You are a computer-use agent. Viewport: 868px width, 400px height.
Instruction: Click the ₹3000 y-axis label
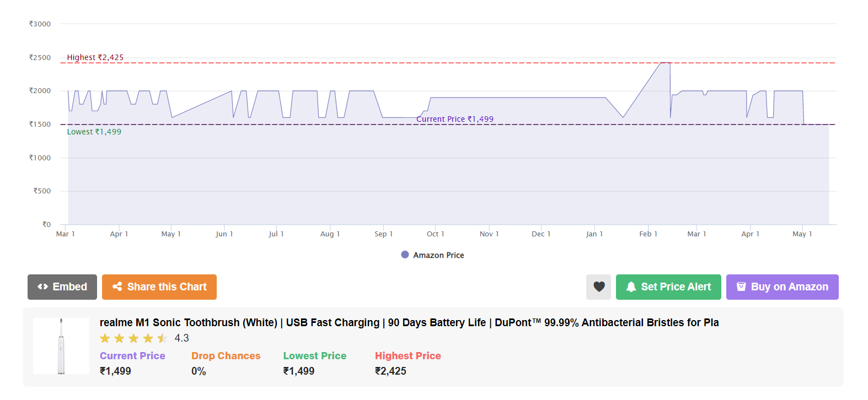click(x=40, y=24)
